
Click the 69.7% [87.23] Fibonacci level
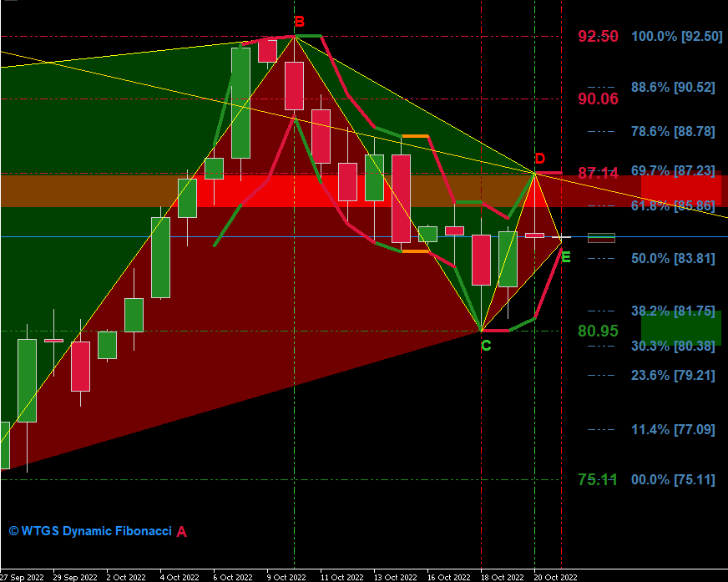click(673, 171)
